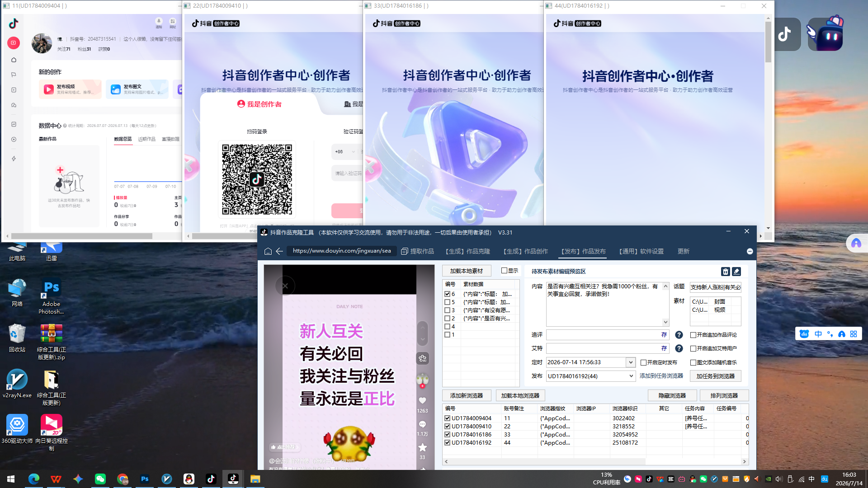Enable 图文添加随机音乐 checkbox
The height and width of the screenshot is (488, 868).
click(x=693, y=363)
